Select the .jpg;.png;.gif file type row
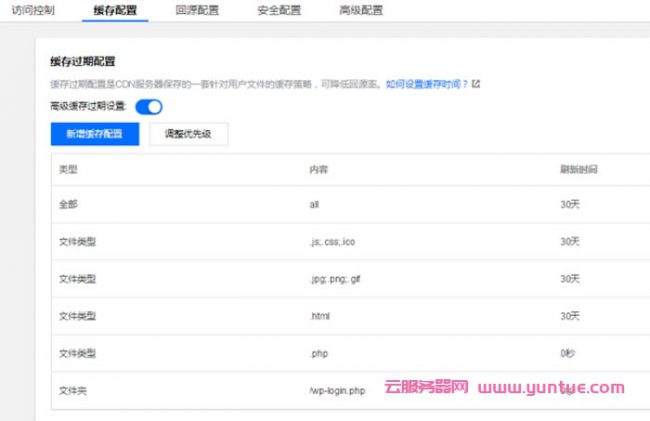Viewport: 650px width, 421px height. pos(340,278)
